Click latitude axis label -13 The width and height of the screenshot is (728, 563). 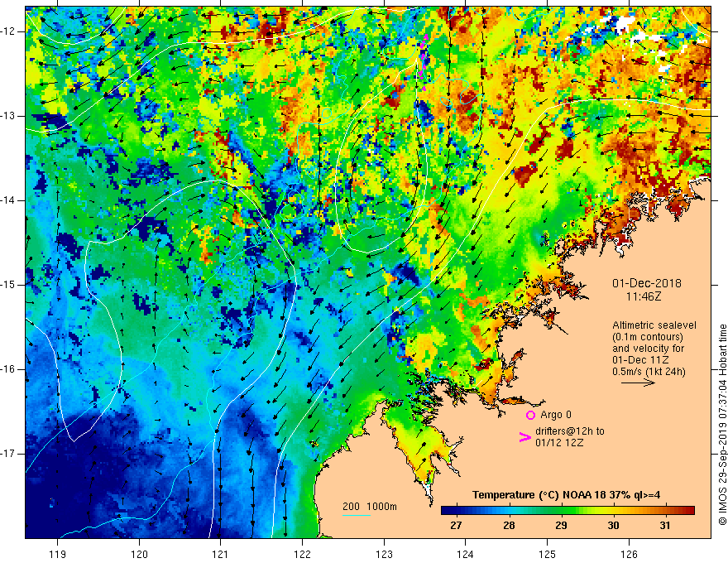click(8, 116)
